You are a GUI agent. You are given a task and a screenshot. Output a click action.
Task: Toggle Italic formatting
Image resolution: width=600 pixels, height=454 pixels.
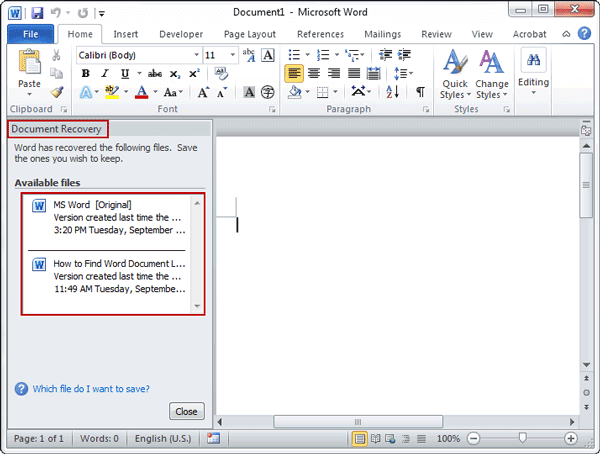(105, 73)
